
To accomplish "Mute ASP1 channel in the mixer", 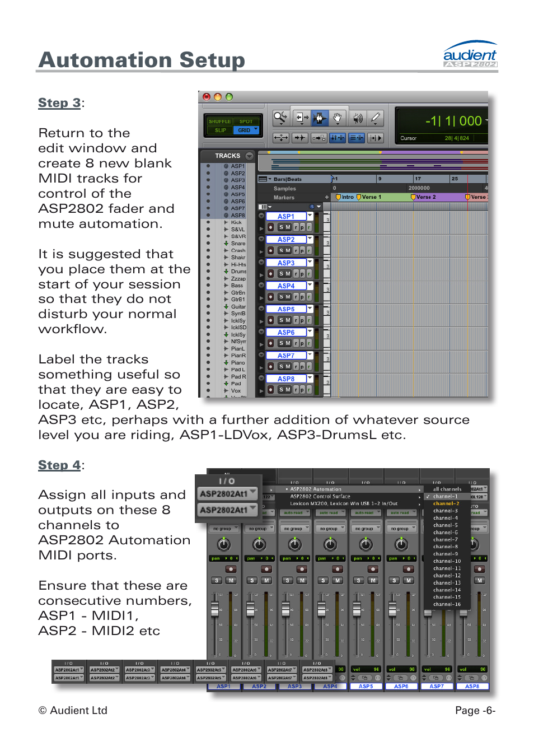I will click(231, 581).
